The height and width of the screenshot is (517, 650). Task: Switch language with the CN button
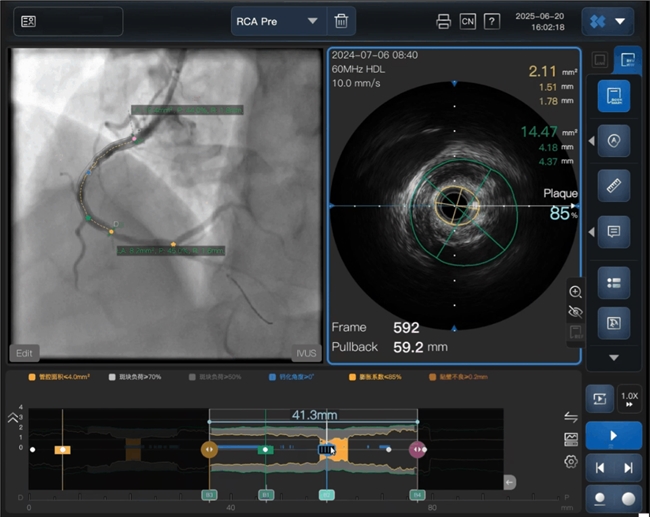pos(467,22)
